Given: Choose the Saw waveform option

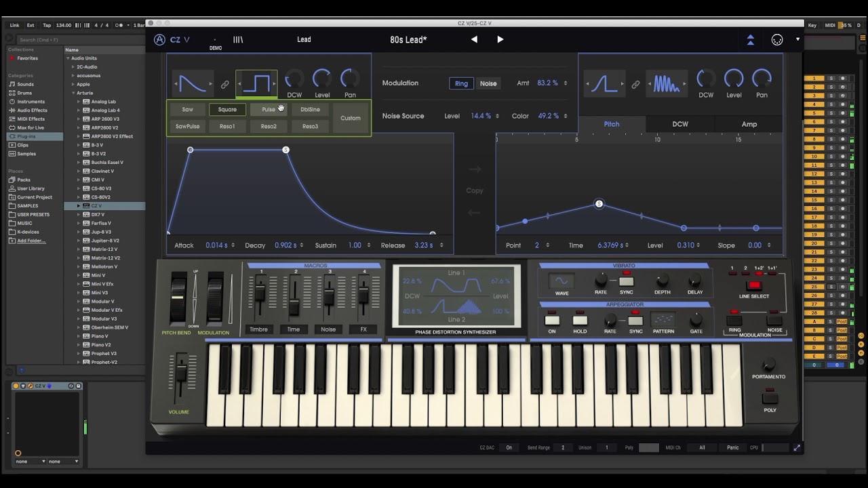Looking at the screenshot, I should coord(188,109).
